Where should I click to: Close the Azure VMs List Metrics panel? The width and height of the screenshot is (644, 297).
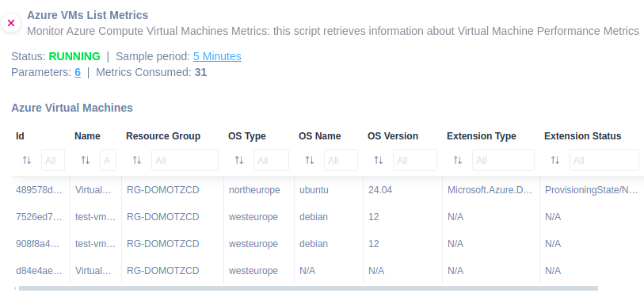tap(11, 23)
